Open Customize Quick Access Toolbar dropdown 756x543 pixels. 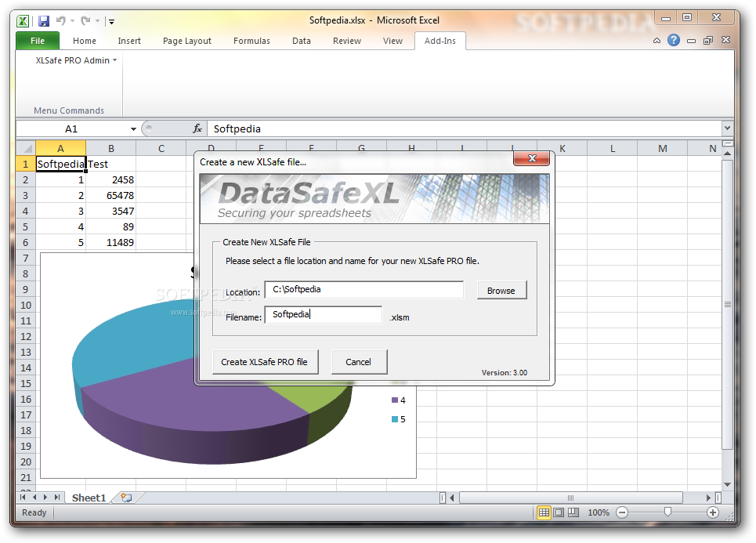[111, 21]
